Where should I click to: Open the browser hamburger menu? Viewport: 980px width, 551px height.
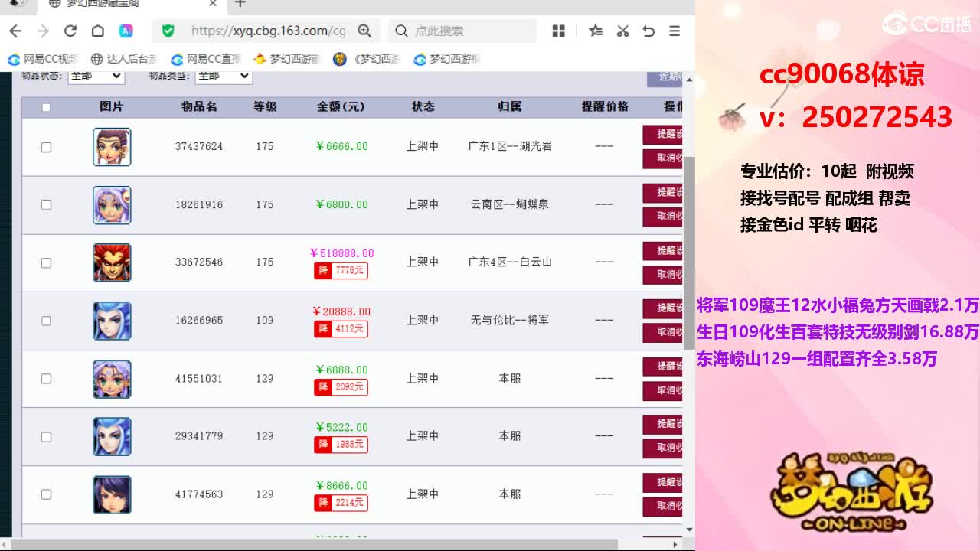point(675,31)
